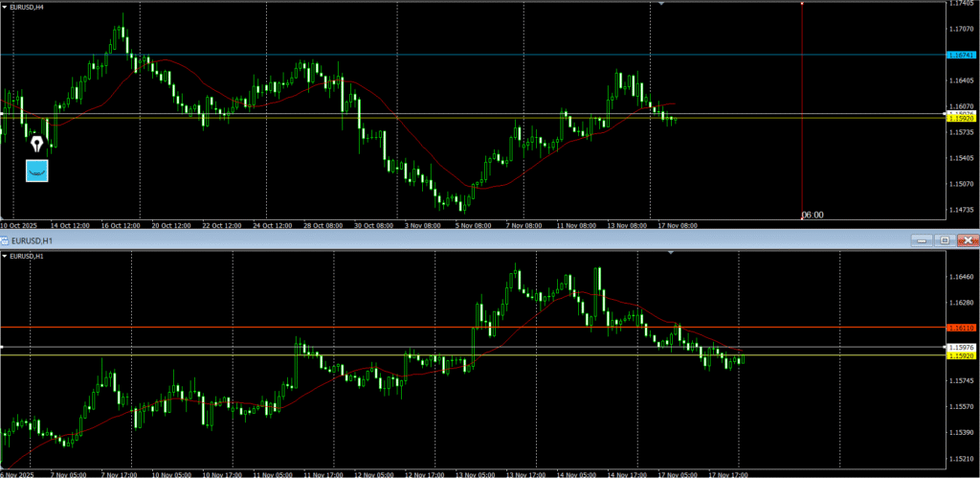This screenshot has width=980, height=478.
Task: Open the EURUSD,H1 chart dropdown arrow
Action: (x=4, y=257)
